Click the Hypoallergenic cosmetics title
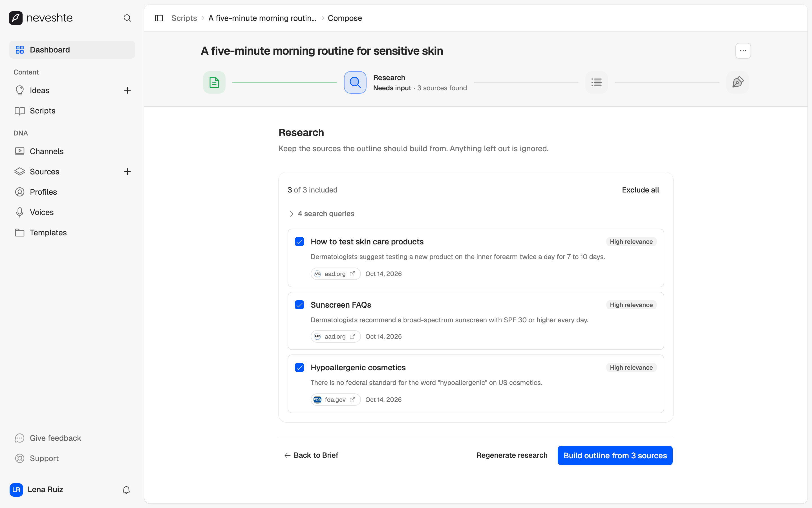Image resolution: width=812 pixels, height=508 pixels. tap(358, 367)
